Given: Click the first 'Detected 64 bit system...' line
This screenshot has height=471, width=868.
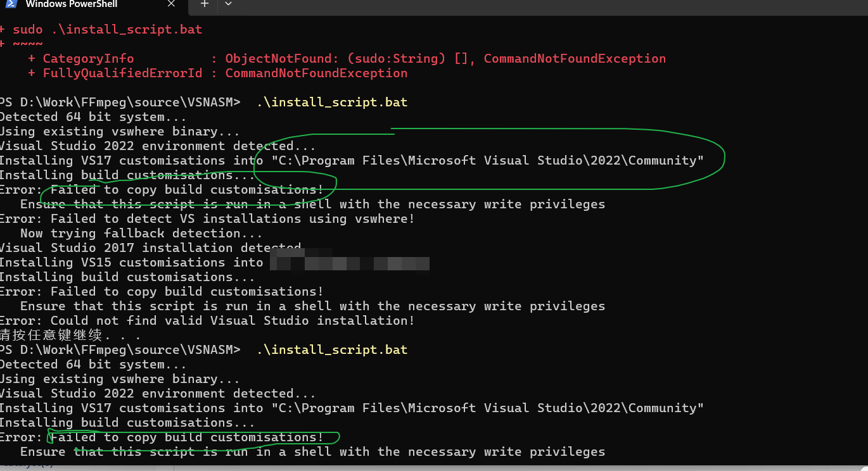Looking at the screenshot, I should [93, 117].
